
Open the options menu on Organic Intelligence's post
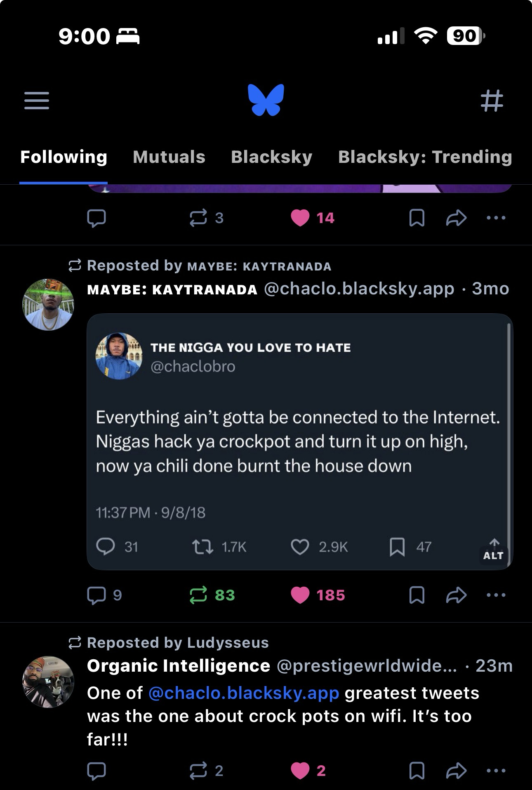coord(496,771)
